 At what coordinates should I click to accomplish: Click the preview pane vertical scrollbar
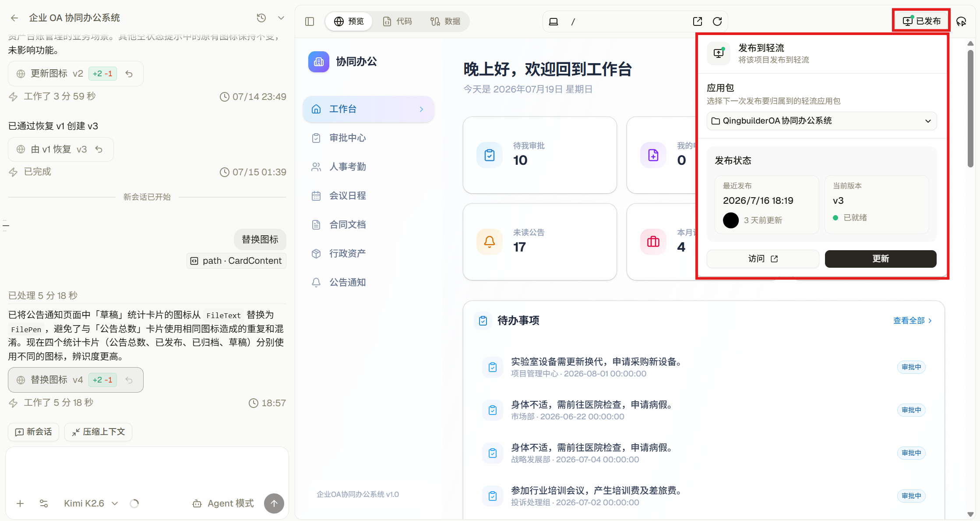[x=970, y=107]
